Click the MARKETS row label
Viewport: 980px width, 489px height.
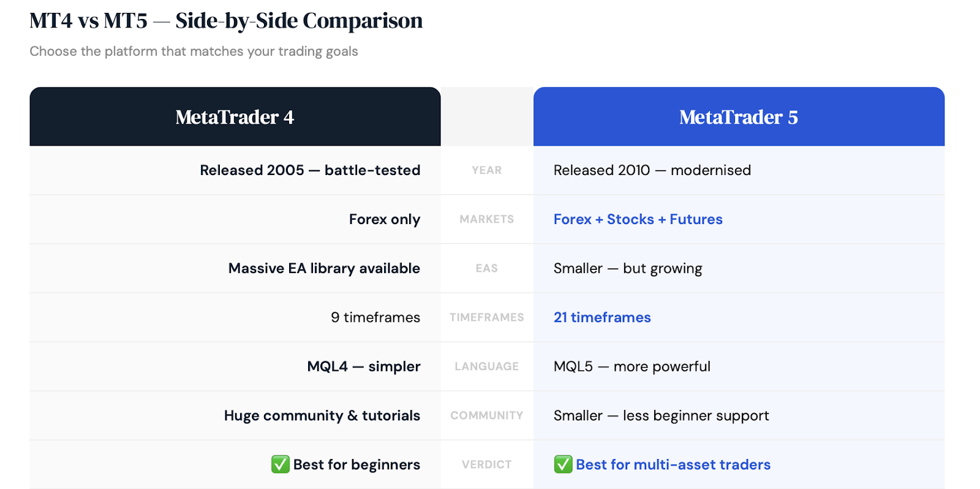487,219
